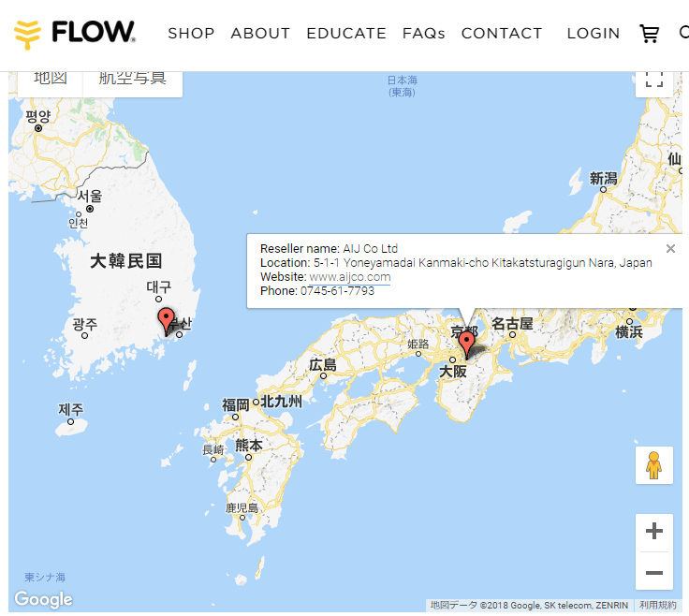Click the 대구 city label
This screenshot has height=616, width=689.
tap(158, 286)
